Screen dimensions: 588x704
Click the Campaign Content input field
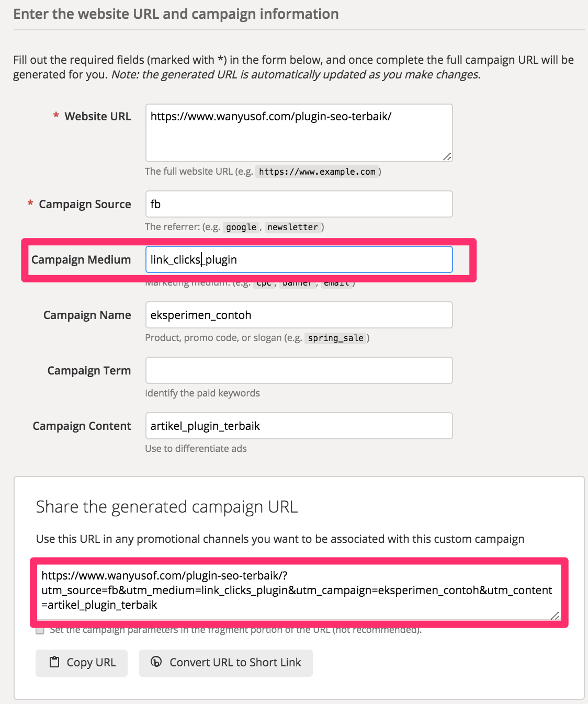click(x=299, y=426)
